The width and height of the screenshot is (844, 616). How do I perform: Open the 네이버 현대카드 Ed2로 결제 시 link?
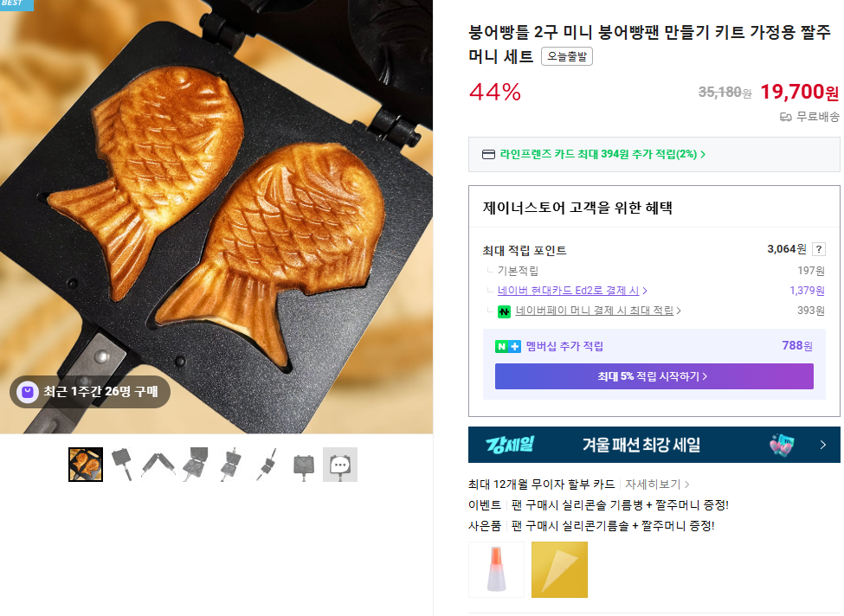pyautogui.click(x=572, y=291)
